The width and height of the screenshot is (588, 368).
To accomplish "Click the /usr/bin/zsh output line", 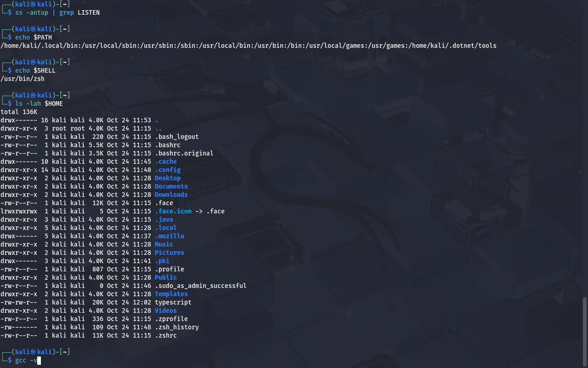I will pos(23,79).
